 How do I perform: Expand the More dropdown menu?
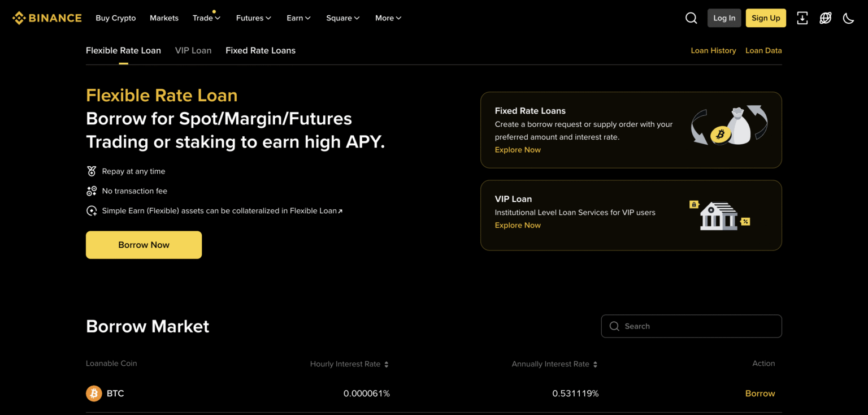(388, 18)
